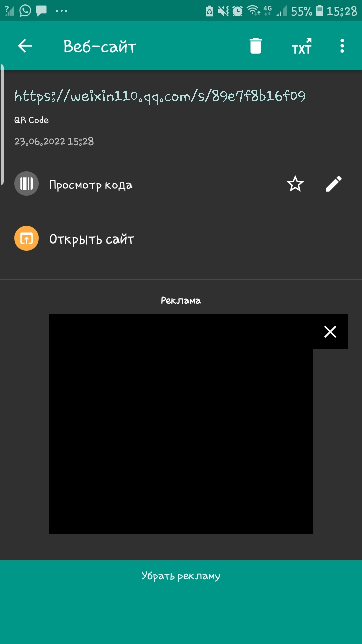The image size is (362, 644).
Task: Toggle the favorite star icon
Action: click(x=295, y=184)
